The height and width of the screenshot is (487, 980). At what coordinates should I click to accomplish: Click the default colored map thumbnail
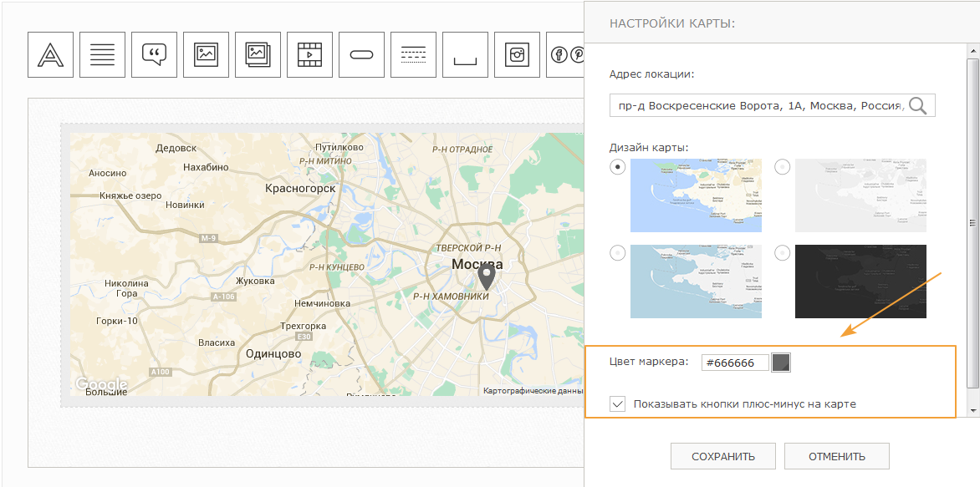(696, 195)
